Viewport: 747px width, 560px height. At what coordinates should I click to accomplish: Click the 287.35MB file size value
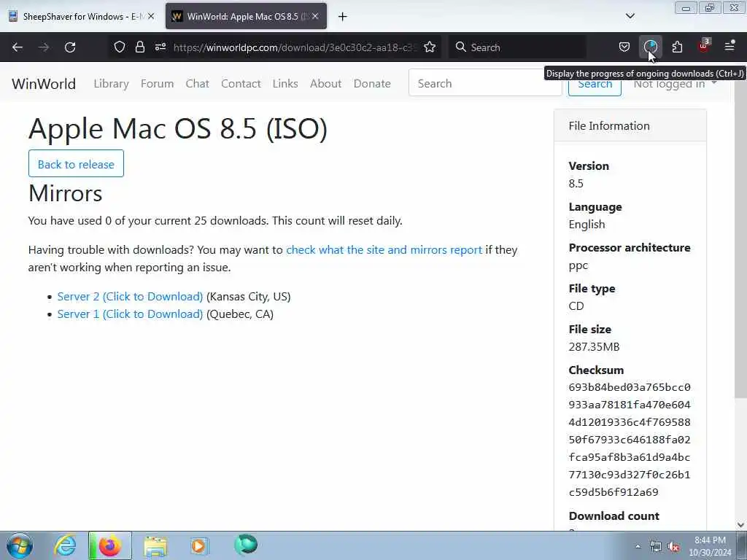coord(594,346)
